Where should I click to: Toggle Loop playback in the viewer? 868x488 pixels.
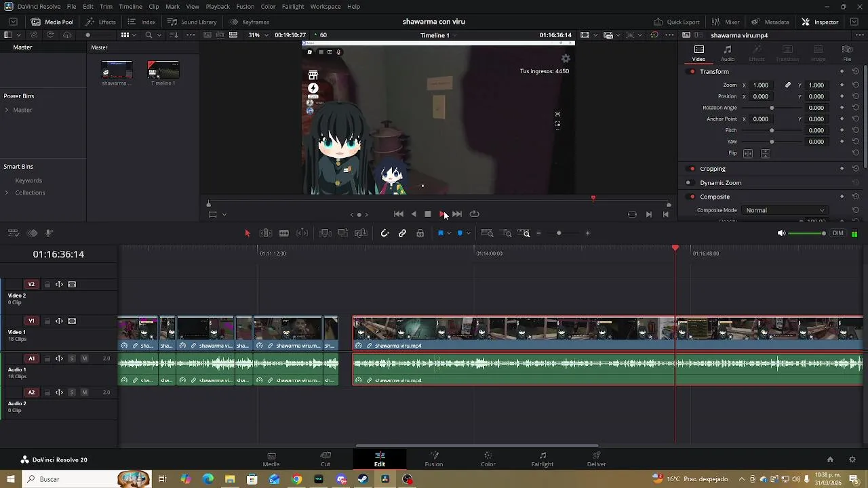pos(475,214)
